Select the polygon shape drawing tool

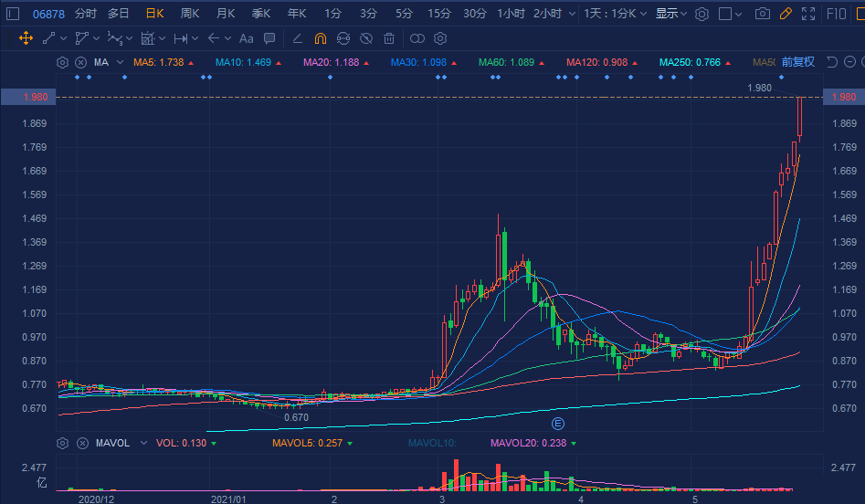pos(81,38)
